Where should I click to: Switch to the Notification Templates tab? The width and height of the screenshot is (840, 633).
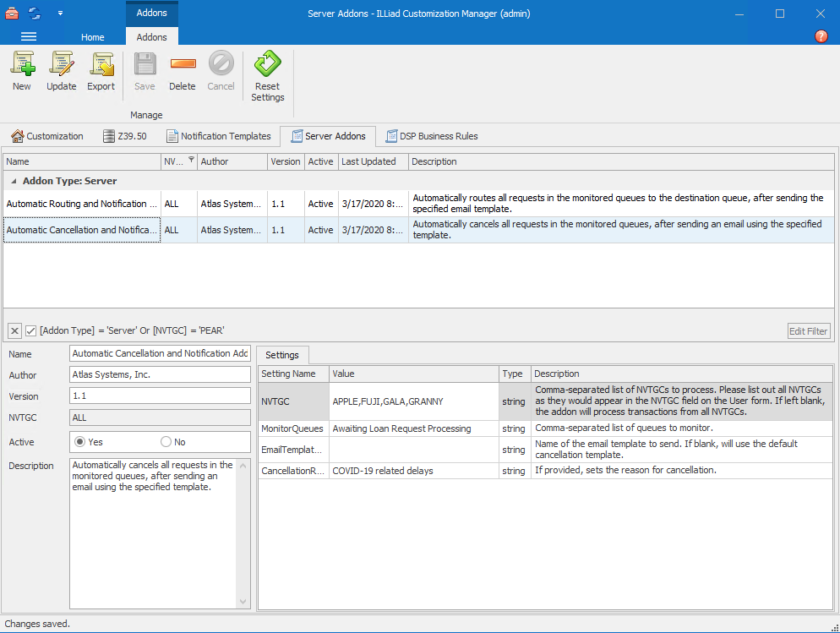218,136
